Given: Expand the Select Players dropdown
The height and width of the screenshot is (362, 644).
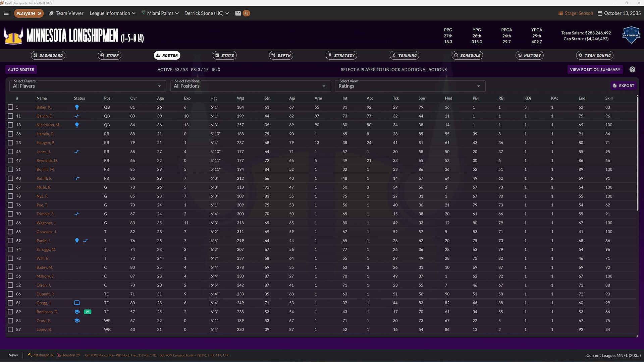Looking at the screenshot, I should pos(88,86).
